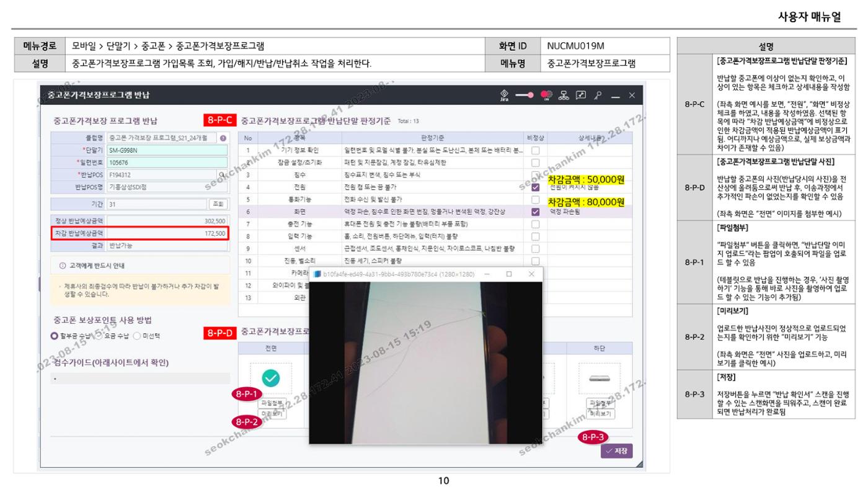Click the 판정기준 column header
Image resolution: width=868 pixels, height=489 pixels.
(432, 138)
